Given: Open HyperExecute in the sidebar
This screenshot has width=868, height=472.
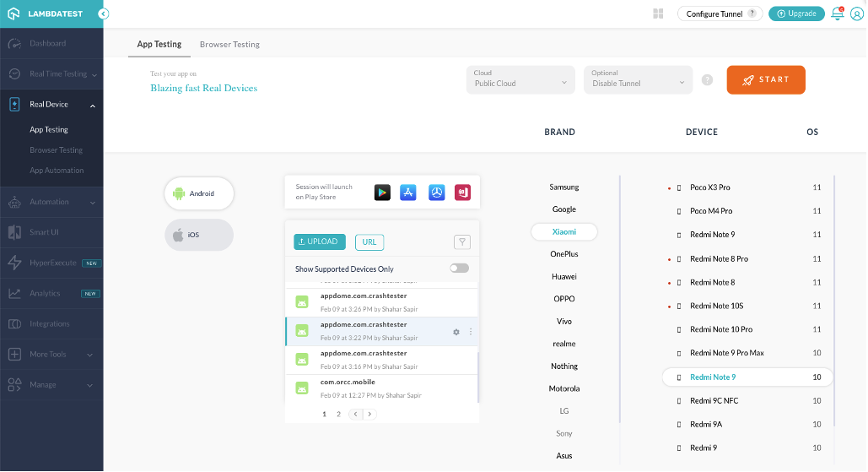Looking at the screenshot, I should (x=51, y=263).
